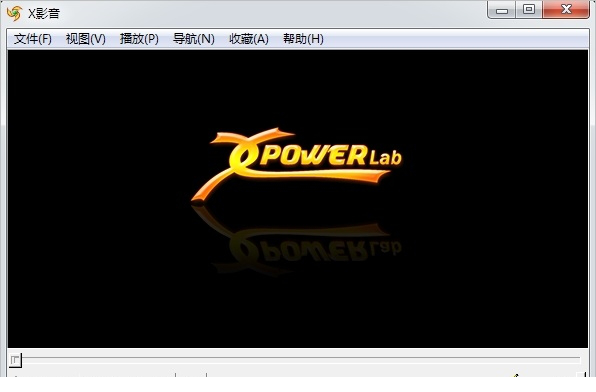
Task: Open the 帮助(H) help menu
Action: coord(303,39)
